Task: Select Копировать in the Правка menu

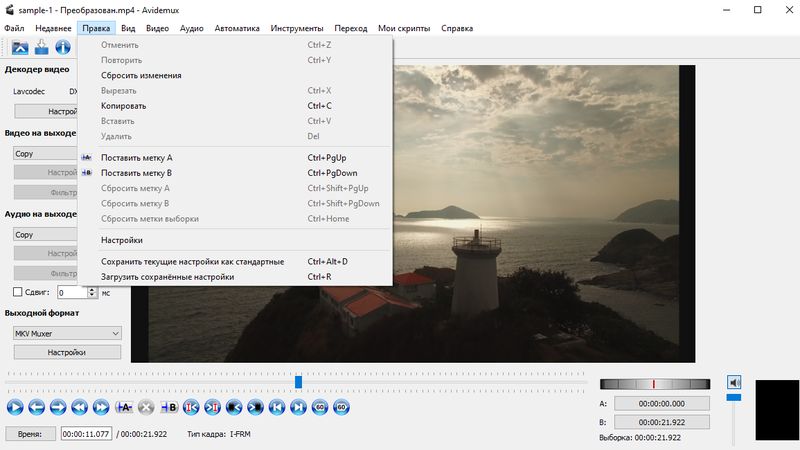Action: [x=123, y=106]
